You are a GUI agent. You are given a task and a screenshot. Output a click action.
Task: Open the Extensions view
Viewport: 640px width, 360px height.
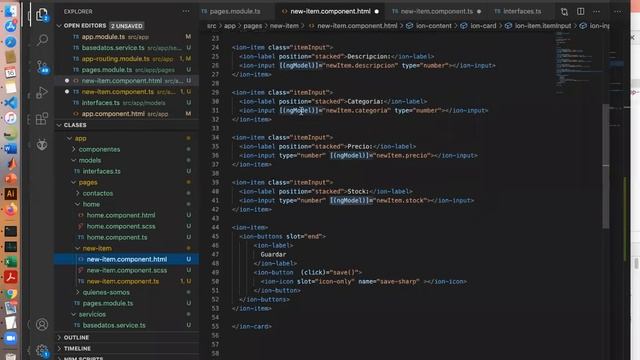[x=42, y=119]
